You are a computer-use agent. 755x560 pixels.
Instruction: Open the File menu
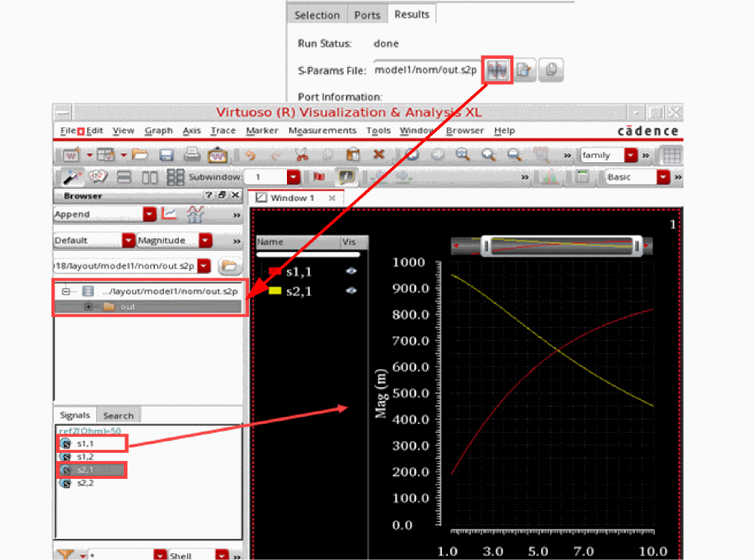click(x=67, y=130)
